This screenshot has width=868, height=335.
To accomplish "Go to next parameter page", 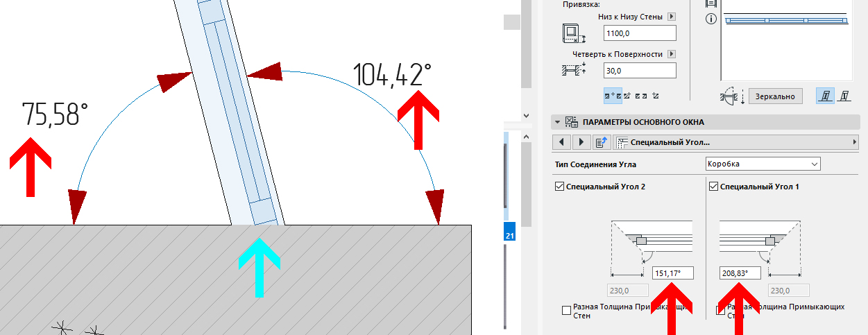I will click(581, 142).
